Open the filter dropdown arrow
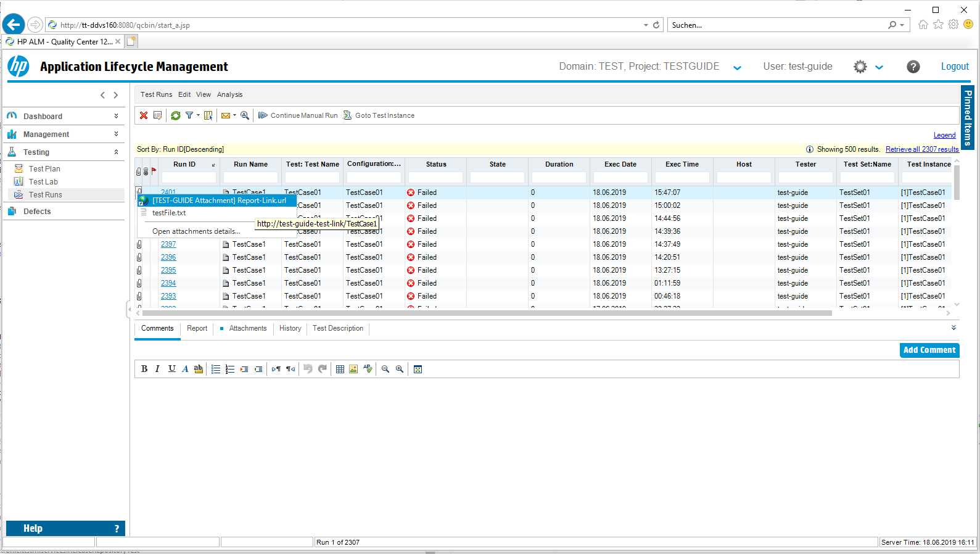The width and height of the screenshot is (980, 554). 198,115
